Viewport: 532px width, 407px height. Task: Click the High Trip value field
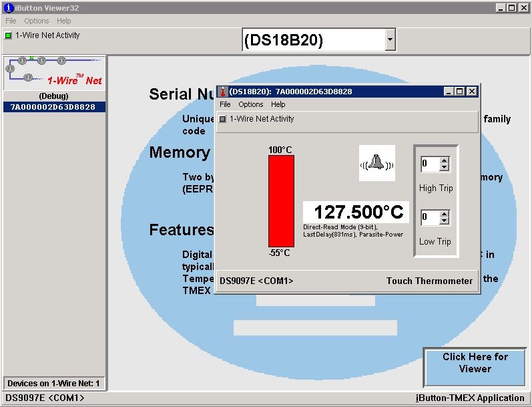coord(431,164)
